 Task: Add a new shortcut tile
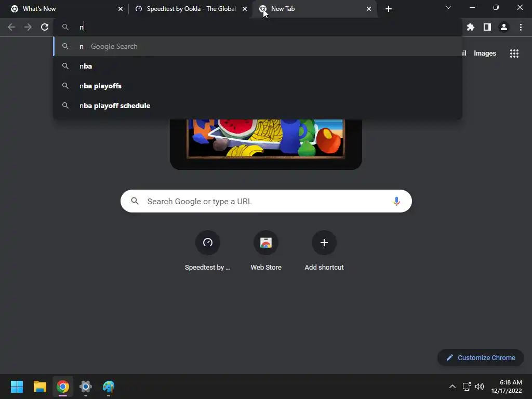tap(324, 251)
